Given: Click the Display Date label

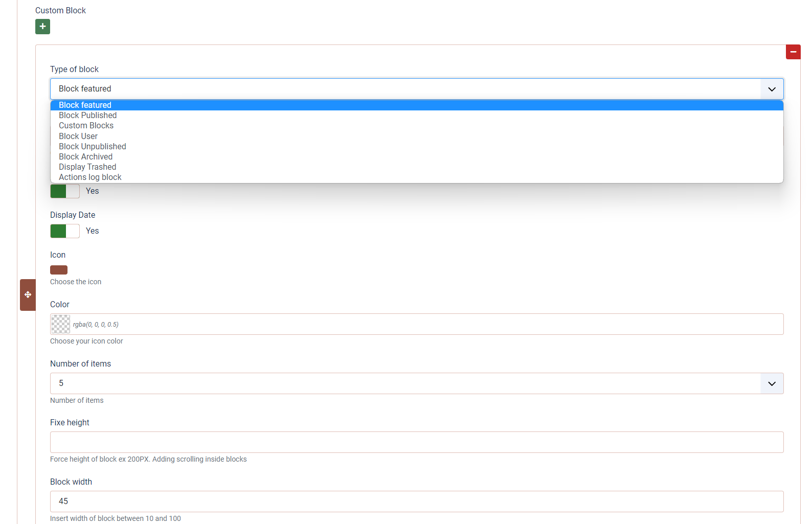Looking at the screenshot, I should click(73, 215).
